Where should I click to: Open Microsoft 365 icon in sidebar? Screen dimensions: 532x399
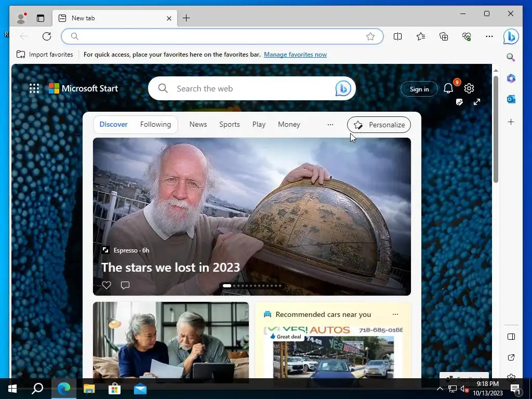(511, 78)
